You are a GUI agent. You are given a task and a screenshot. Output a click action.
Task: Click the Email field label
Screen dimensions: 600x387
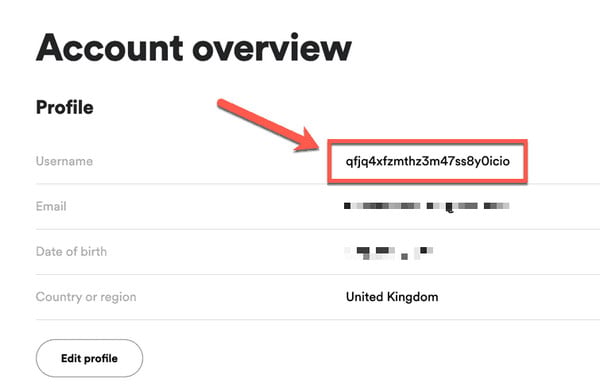pos(51,206)
